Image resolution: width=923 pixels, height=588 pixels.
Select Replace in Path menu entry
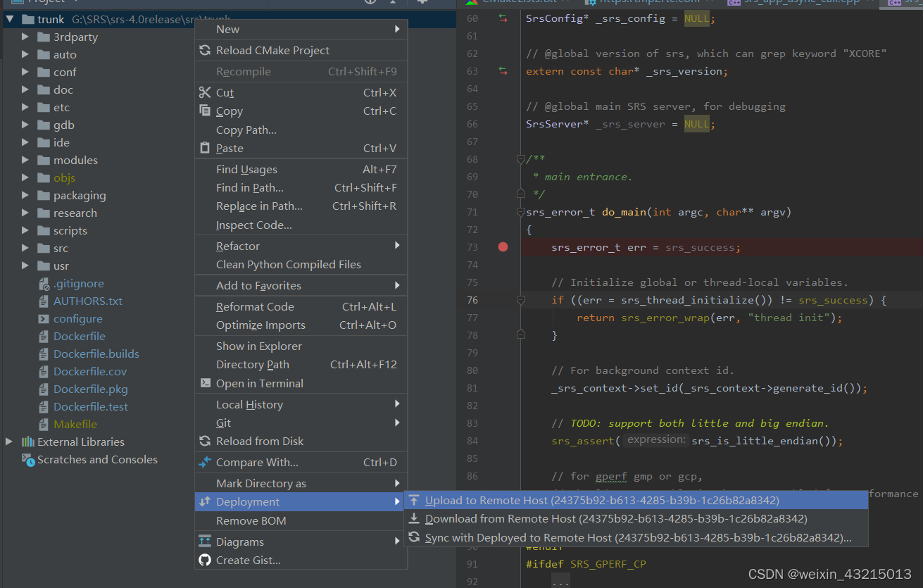[301, 206]
